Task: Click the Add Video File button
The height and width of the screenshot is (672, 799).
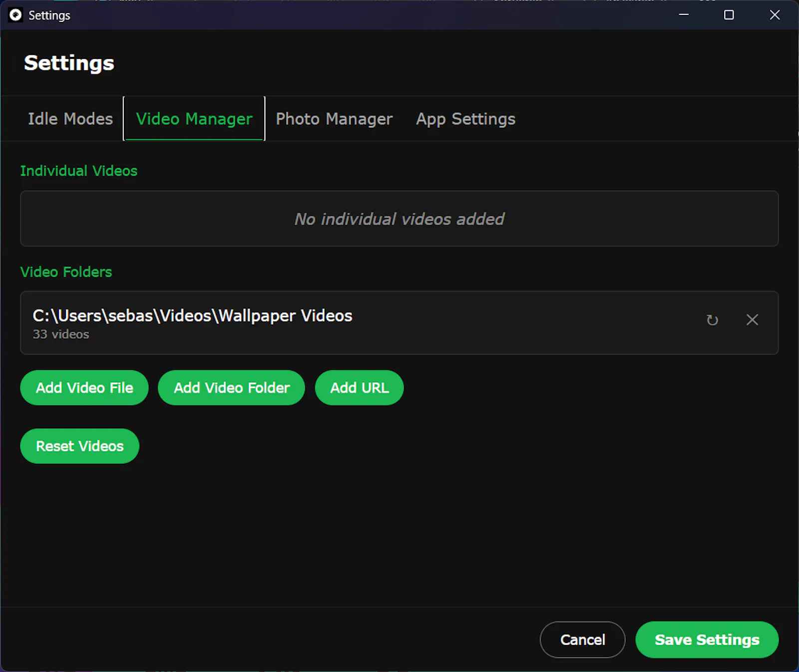Action: (x=84, y=387)
